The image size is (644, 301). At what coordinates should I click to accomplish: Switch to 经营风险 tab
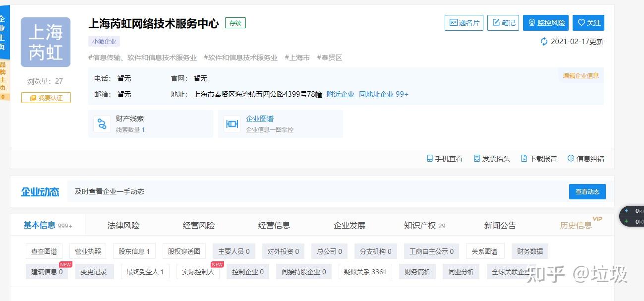(199, 225)
